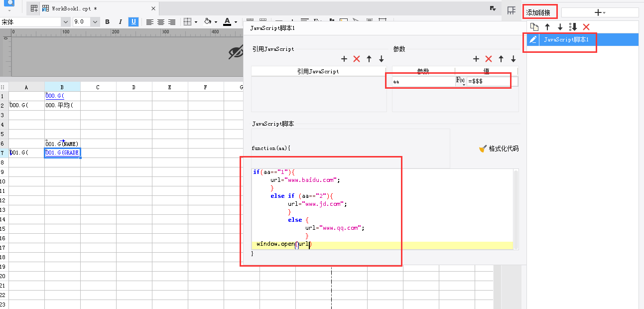Open the 宋体 font family dropdown
This screenshot has width=644, height=309.
pyautogui.click(x=65, y=22)
